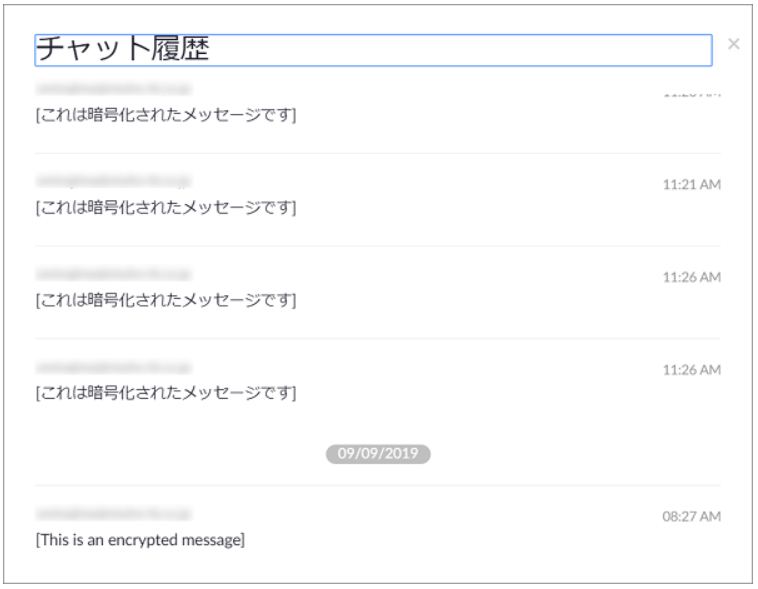Click the 11:21 AM timestamp

click(x=692, y=185)
